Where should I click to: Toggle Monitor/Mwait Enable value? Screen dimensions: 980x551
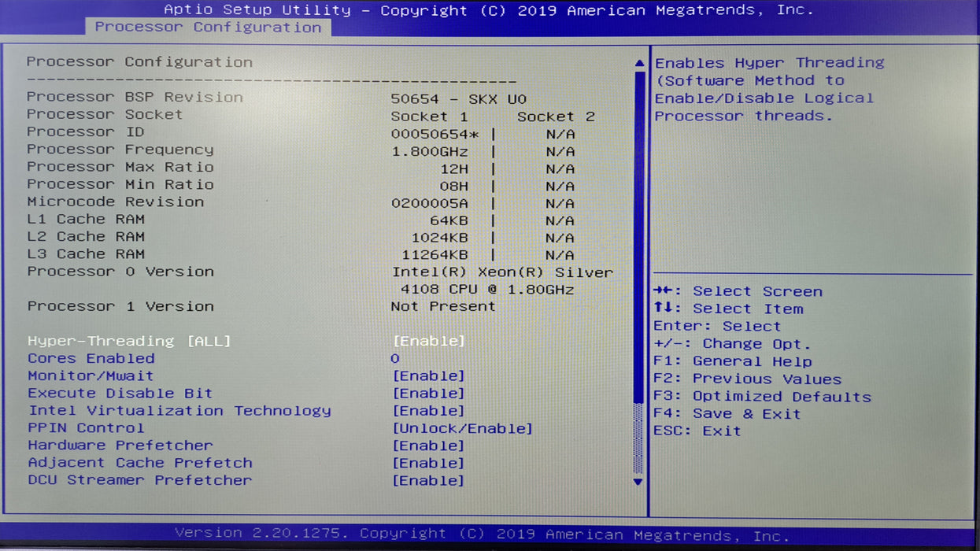(429, 376)
